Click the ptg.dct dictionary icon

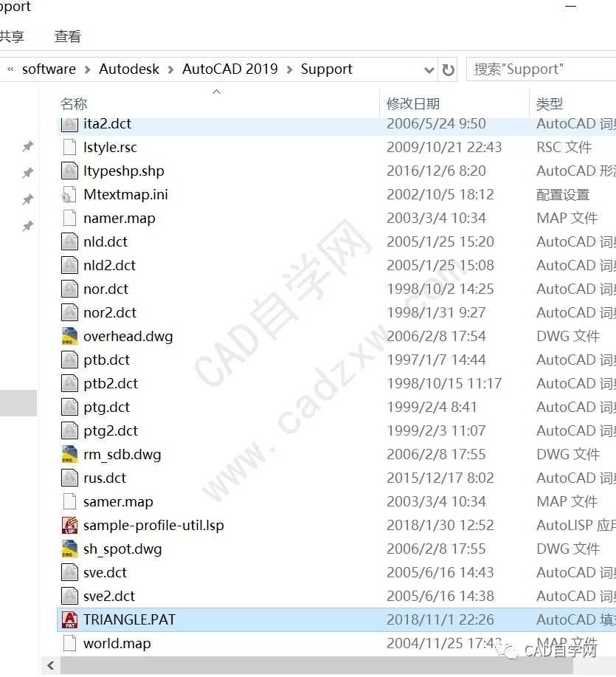69,407
